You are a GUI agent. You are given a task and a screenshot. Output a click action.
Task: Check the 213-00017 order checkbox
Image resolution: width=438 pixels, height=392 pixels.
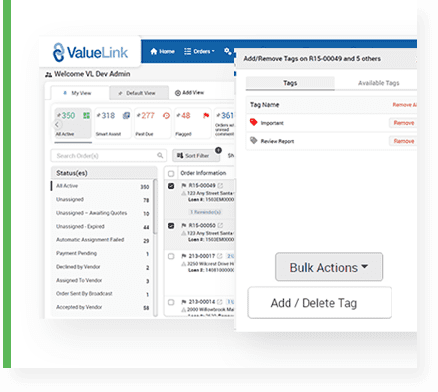coord(171,256)
